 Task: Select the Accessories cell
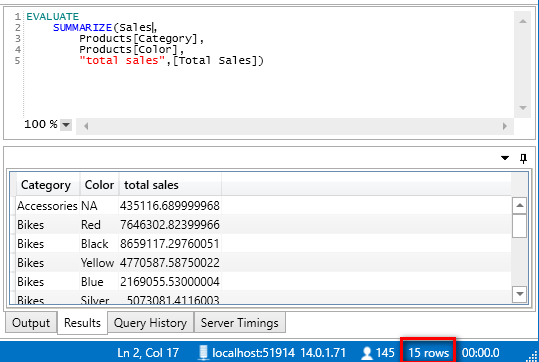coord(47,206)
